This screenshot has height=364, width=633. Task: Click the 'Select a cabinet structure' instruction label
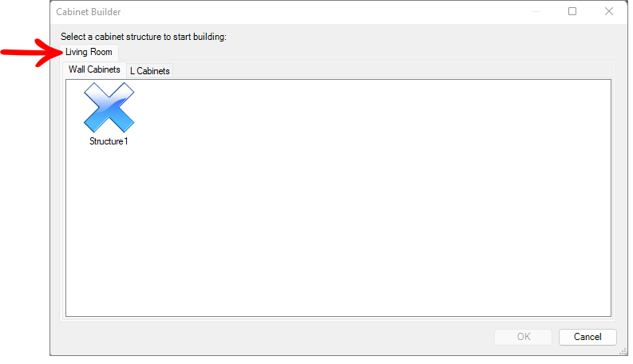pyautogui.click(x=144, y=37)
